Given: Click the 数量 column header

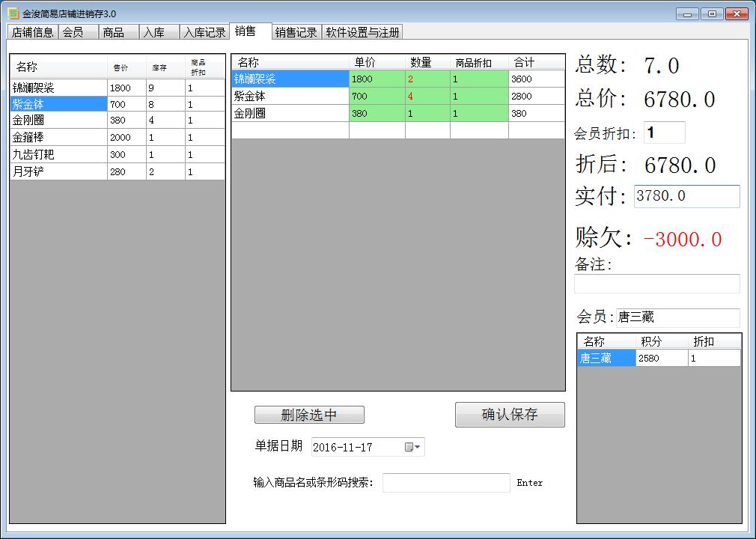Looking at the screenshot, I should [x=427, y=62].
